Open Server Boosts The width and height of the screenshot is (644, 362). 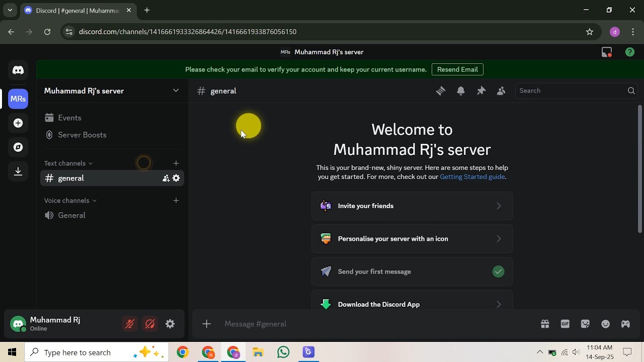(112, 135)
